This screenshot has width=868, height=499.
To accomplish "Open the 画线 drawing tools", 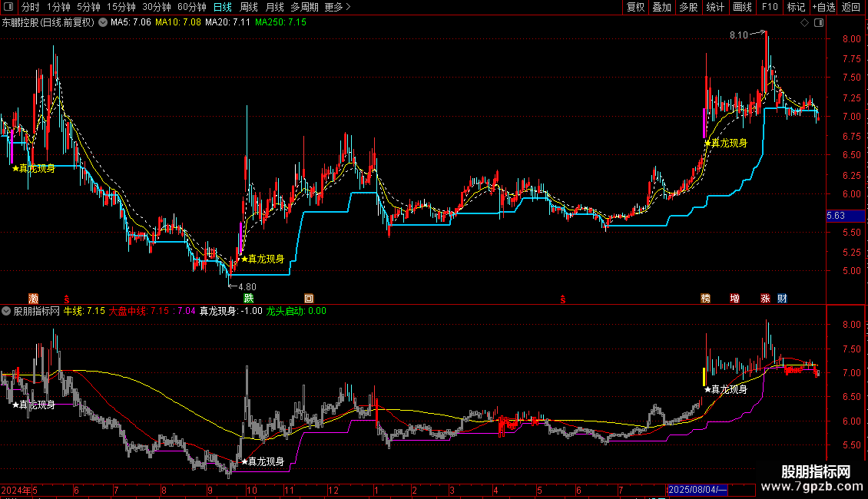I will coord(742,7).
